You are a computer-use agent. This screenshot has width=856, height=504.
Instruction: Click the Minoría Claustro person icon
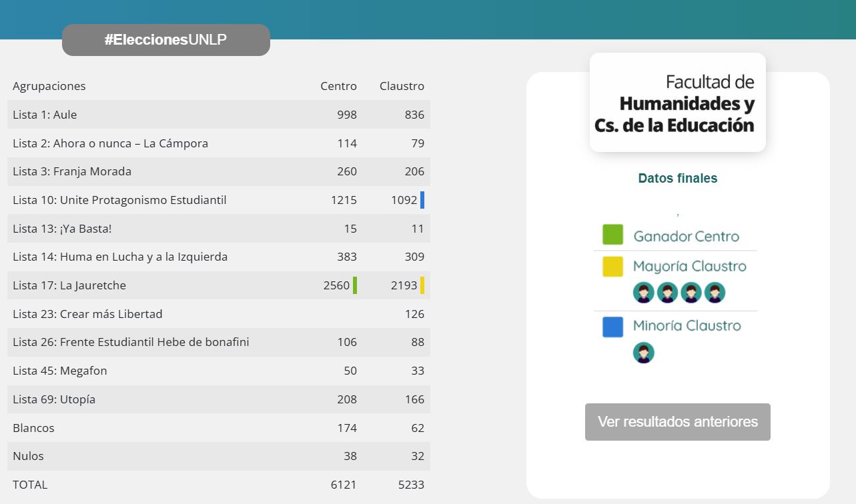coord(644,353)
